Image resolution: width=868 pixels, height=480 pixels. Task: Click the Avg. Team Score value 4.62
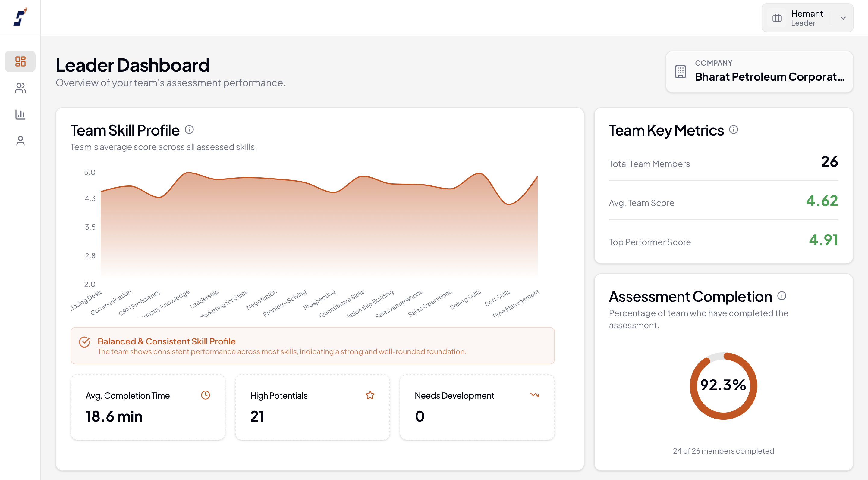[x=822, y=201]
